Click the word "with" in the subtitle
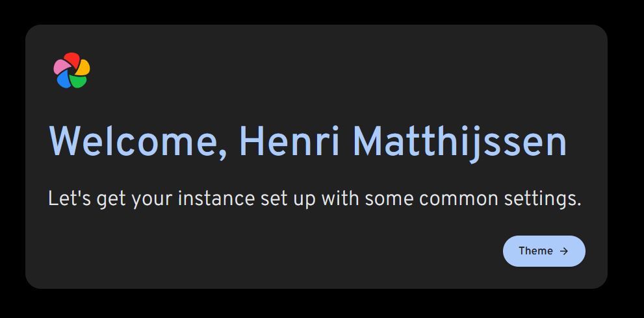 pyautogui.click(x=340, y=199)
